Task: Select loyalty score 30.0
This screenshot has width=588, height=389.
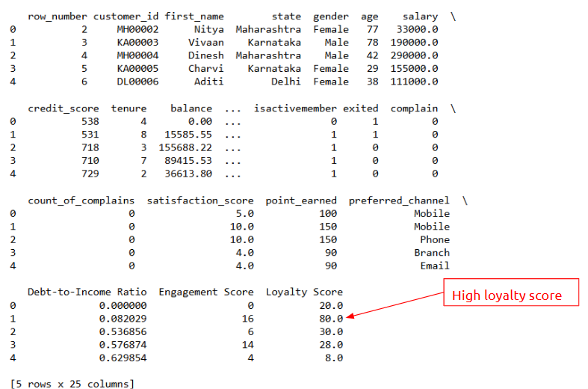Action: coord(331,332)
